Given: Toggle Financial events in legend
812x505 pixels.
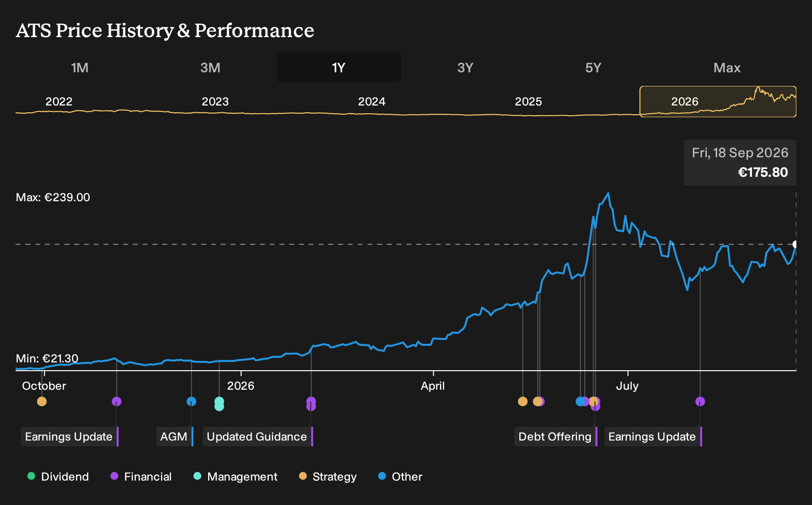Looking at the screenshot, I should 141,477.
